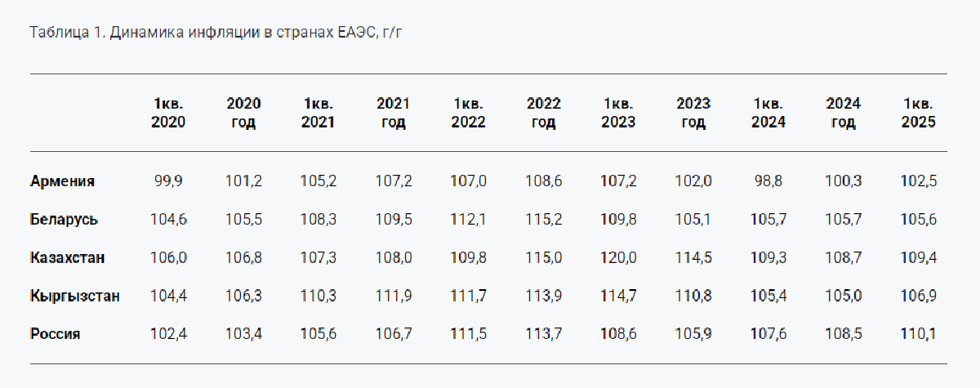Screen dimensions: 980x388
Task: Select the 2024 год column header
Action: coord(843,114)
